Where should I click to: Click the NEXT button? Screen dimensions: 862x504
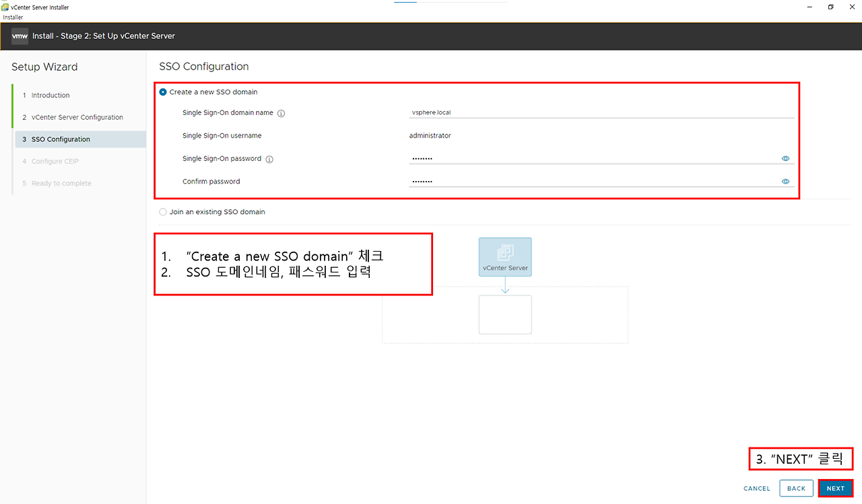pos(836,489)
